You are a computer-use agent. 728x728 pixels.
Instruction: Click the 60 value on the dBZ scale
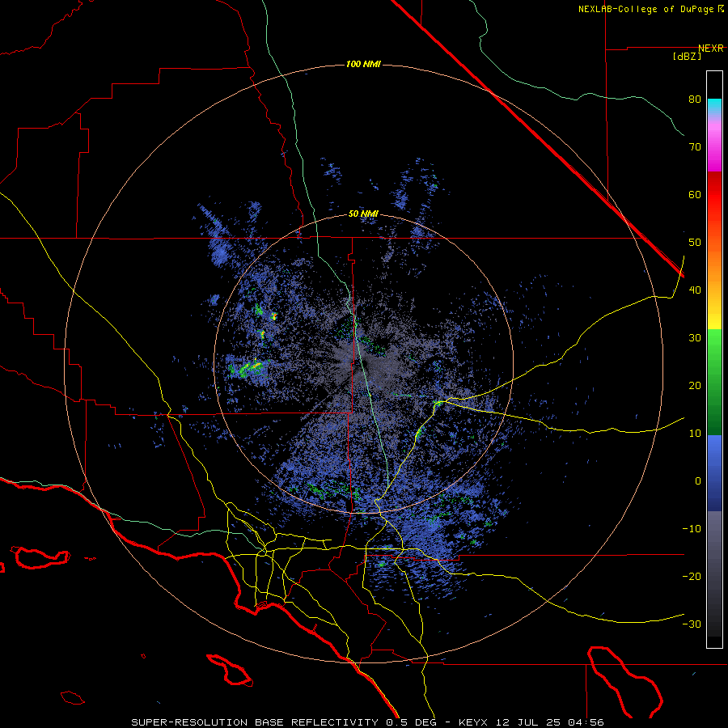(695, 194)
